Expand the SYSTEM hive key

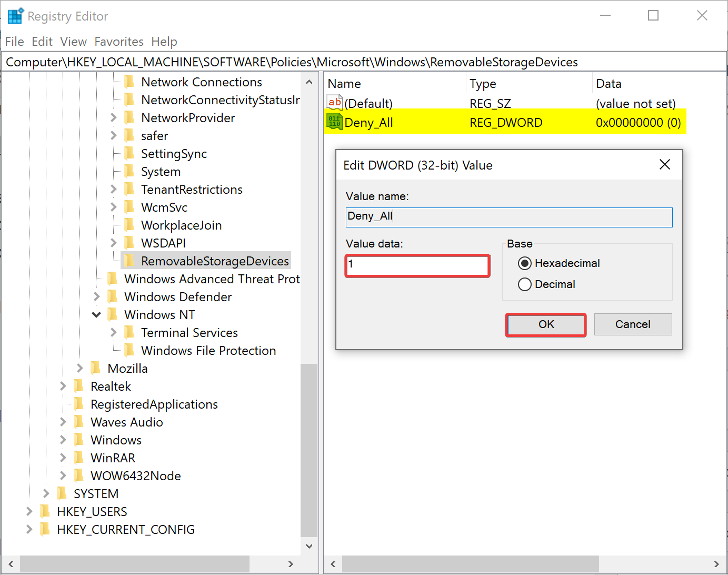46,493
